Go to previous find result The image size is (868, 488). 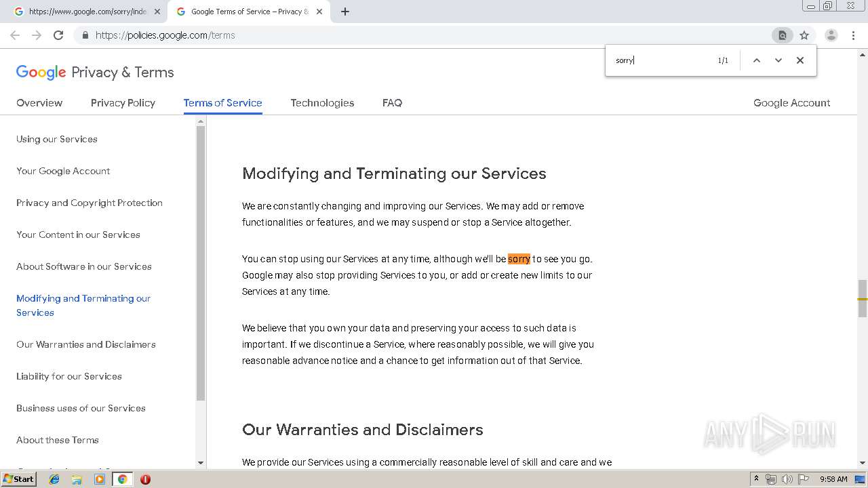[x=757, y=60]
